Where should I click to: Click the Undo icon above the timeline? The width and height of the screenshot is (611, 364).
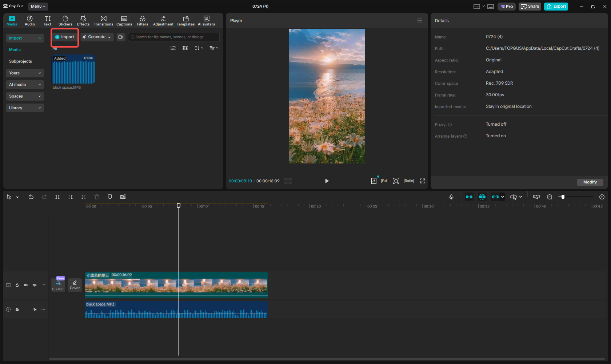31,197
